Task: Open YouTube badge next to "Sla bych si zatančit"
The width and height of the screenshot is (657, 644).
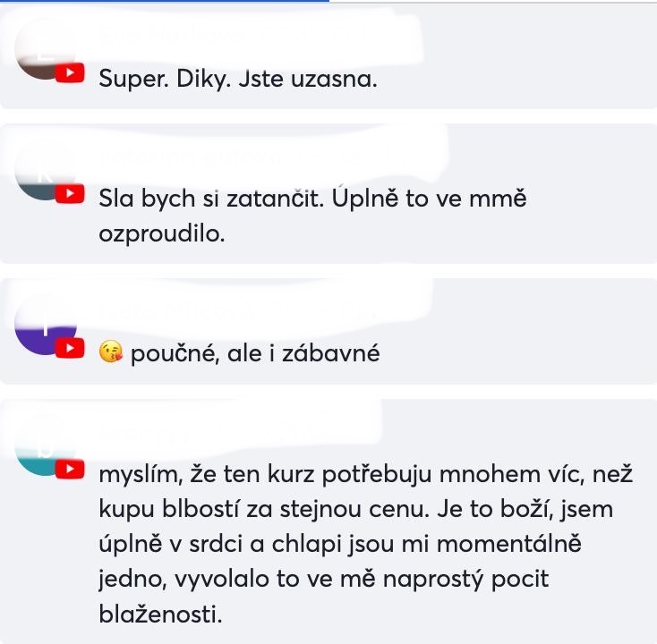Action: (x=70, y=193)
